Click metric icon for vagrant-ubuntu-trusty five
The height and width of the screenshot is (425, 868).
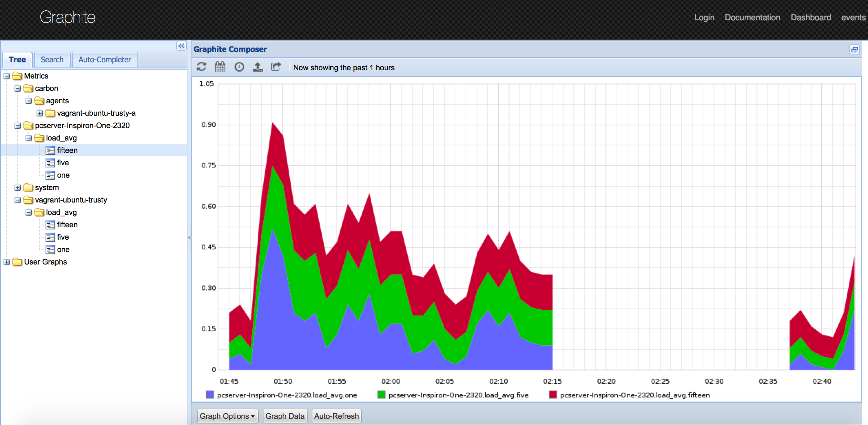(x=50, y=237)
